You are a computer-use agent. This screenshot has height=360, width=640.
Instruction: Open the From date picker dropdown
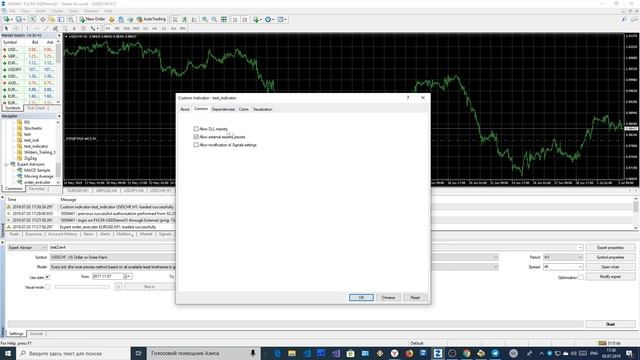(x=128, y=277)
